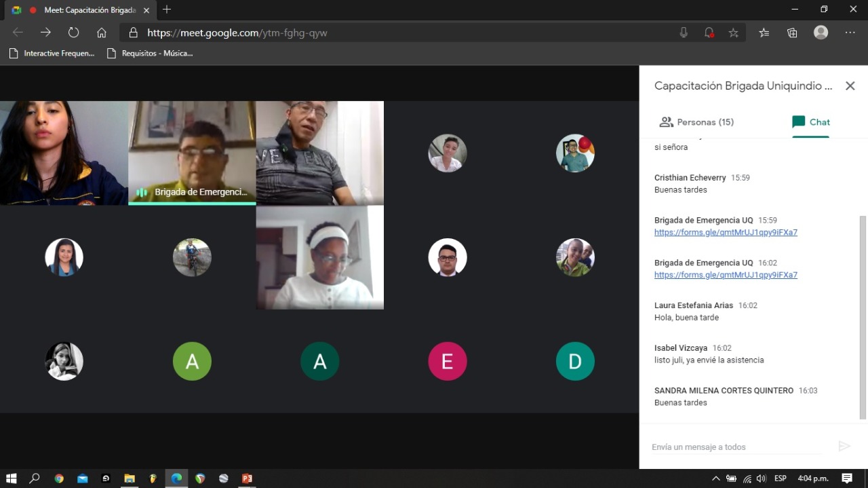Open the browser home page

[x=102, y=33]
